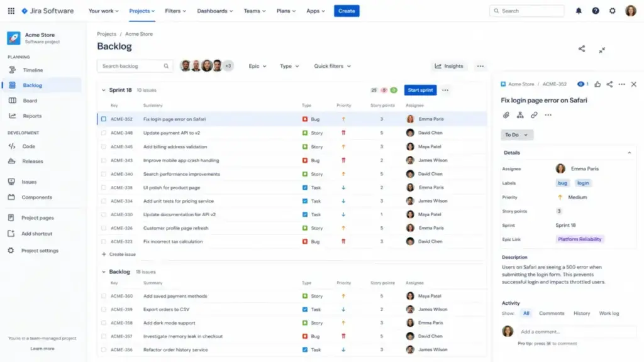Click the share icon in issue panel
The height and width of the screenshot is (362, 644).
click(x=609, y=84)
